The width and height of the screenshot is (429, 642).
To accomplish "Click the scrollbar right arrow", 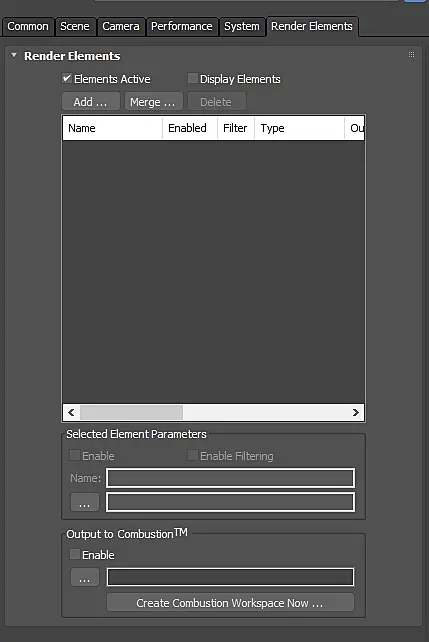I will [355, 412].
